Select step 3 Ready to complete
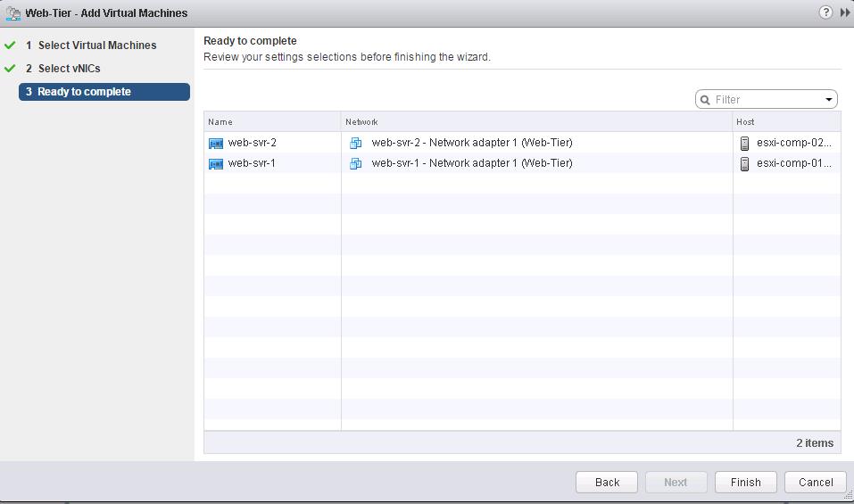 pos(104,92)
